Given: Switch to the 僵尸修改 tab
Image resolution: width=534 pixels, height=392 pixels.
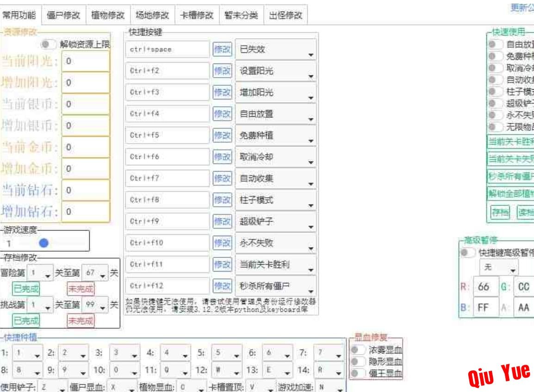Looking at the screenshot, I should point(63,15).
